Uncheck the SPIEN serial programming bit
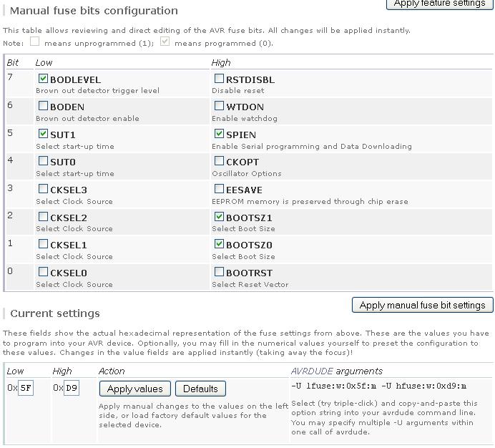Image resolution: width=495 pixels, height=448 pixels. (219, 133)
